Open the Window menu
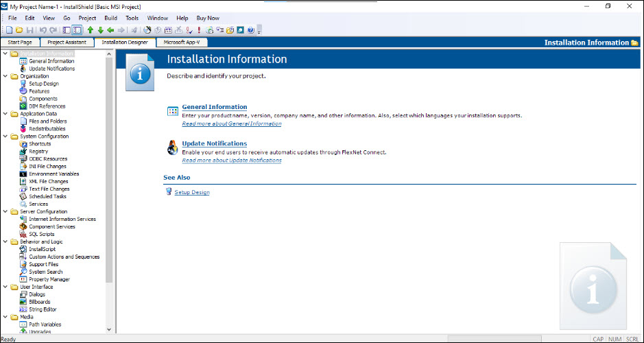Screen dimensions: 644x343 pyautogui.click(x=158, y=18)
